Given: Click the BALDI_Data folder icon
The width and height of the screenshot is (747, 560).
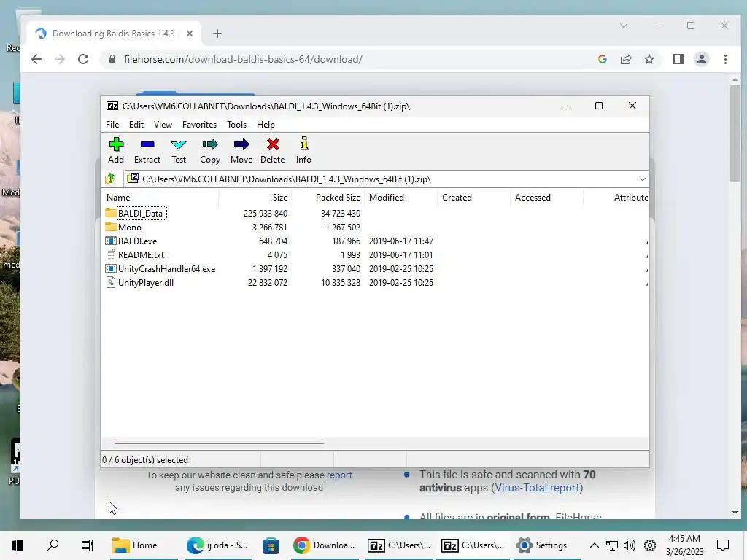Looking at the screenshot, I should [x=111, y=213].
